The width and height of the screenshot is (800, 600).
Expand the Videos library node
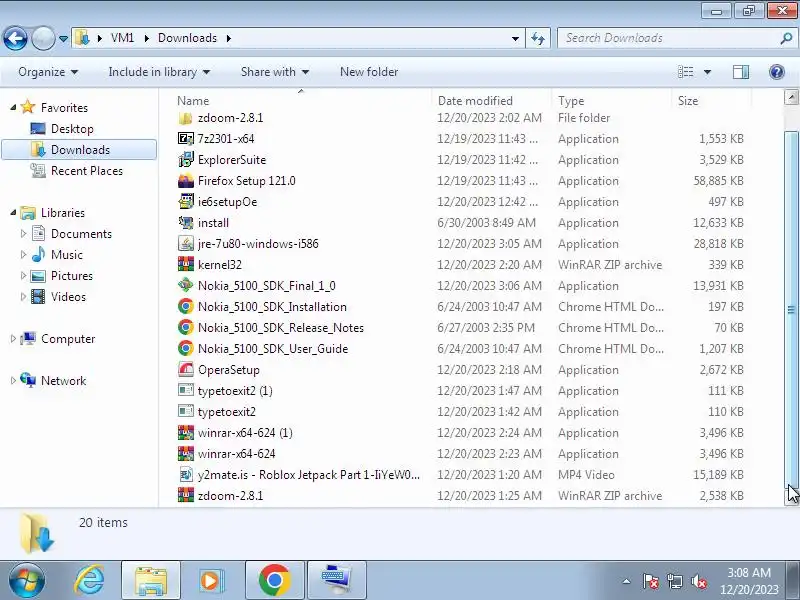coord(23,296)
